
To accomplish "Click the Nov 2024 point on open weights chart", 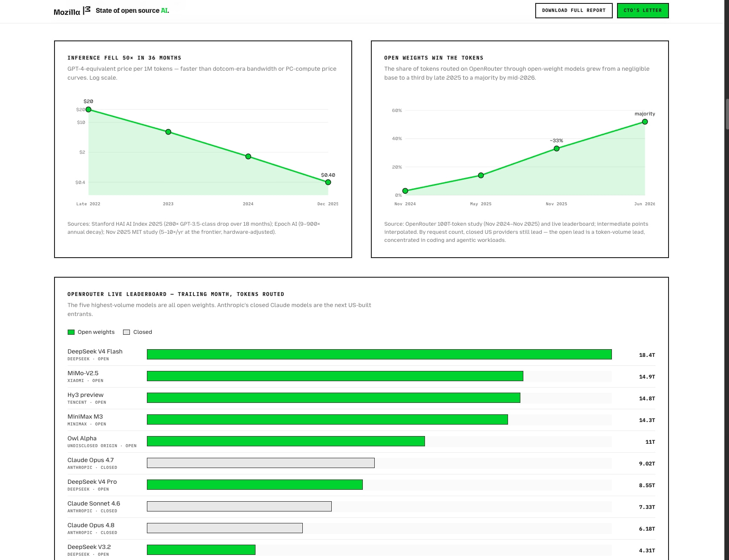I will (x=405, y=191).
